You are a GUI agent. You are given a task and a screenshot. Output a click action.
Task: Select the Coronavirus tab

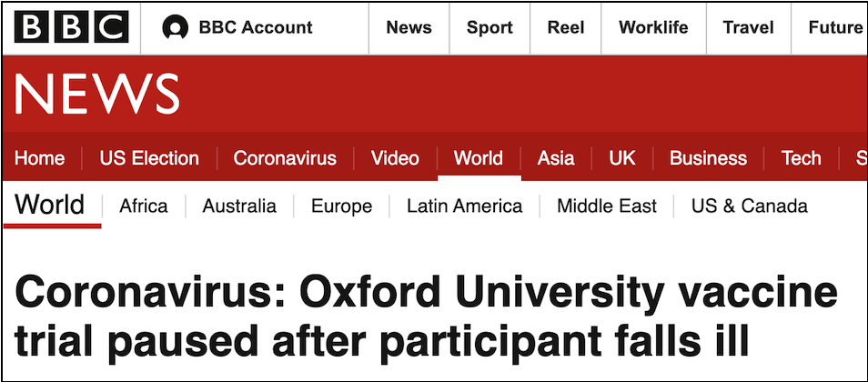(285, 158)
